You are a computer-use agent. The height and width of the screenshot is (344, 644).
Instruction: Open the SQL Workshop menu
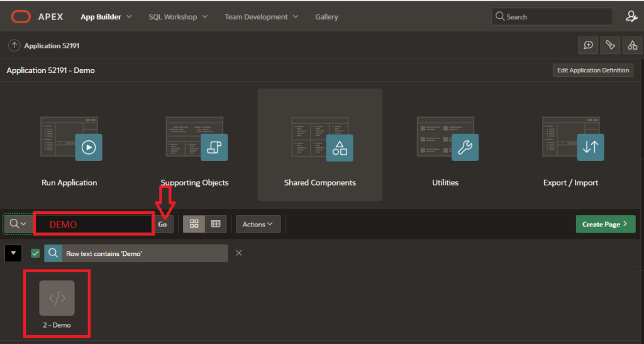[x=178, y=17]
